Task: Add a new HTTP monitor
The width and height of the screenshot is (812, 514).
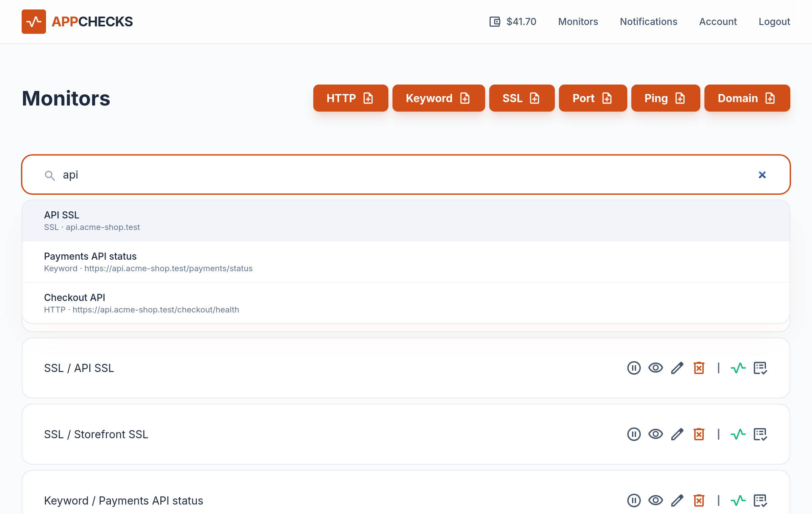Action: point(351,98)
